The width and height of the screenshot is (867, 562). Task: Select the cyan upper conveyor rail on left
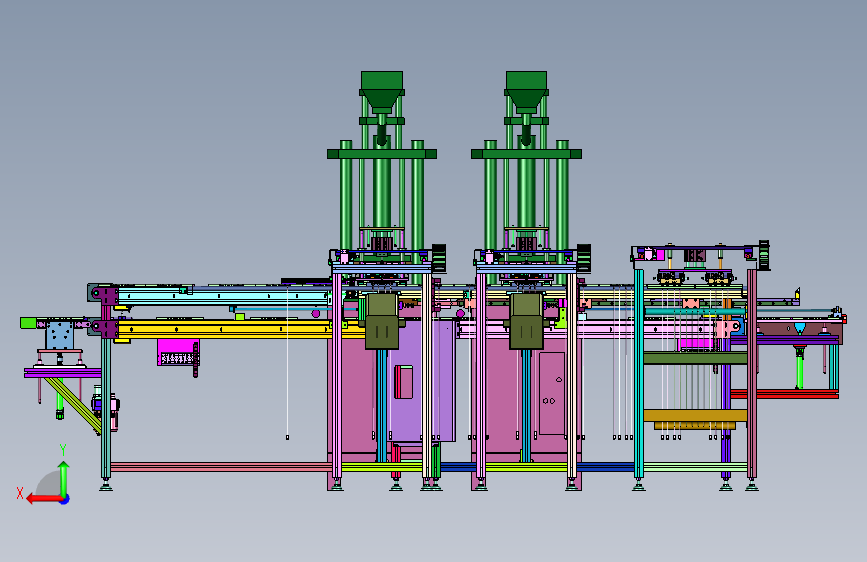pos(224,296)
